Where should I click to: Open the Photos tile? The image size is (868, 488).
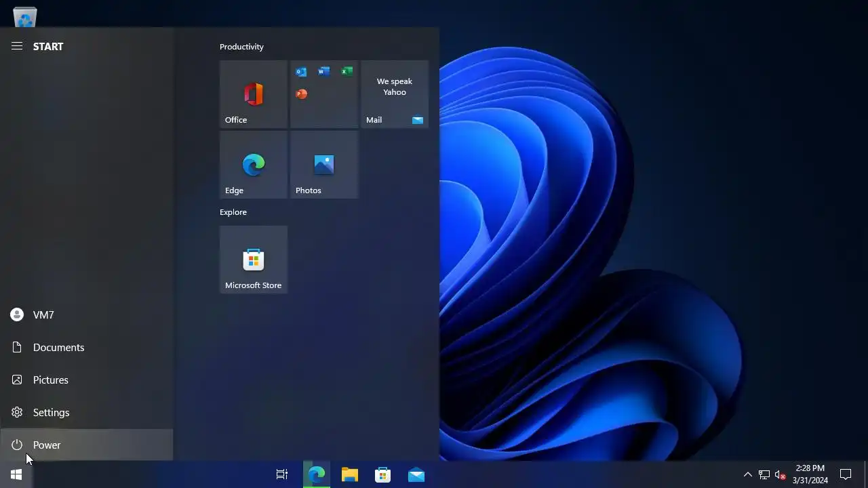pos(324,165)
